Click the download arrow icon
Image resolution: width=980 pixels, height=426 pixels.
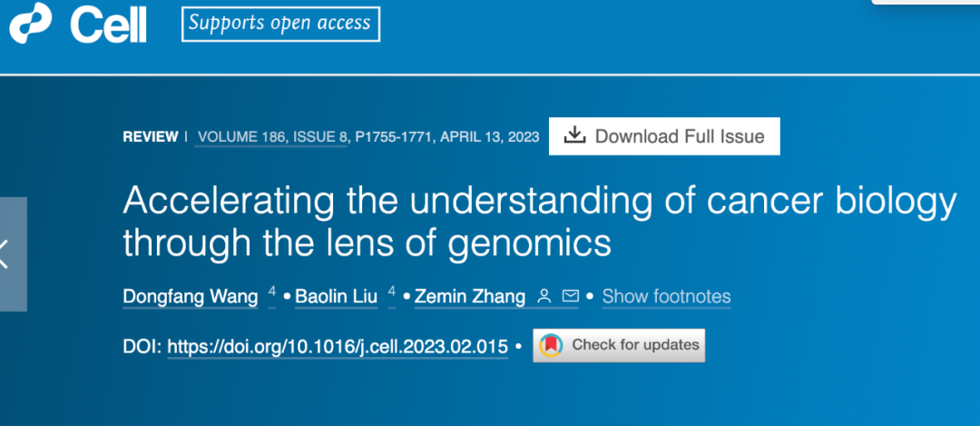point(574,136)
